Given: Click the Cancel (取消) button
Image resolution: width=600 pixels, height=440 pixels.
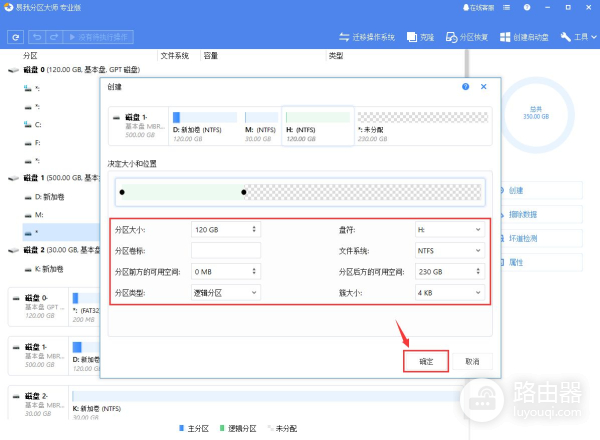Looking at the screenshot, I should 472,361.
